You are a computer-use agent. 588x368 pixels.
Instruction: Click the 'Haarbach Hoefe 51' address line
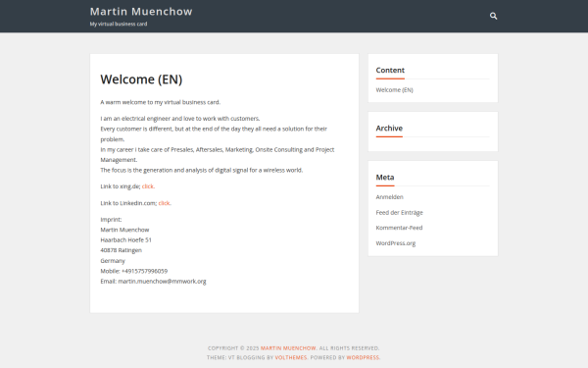(126, 240)
